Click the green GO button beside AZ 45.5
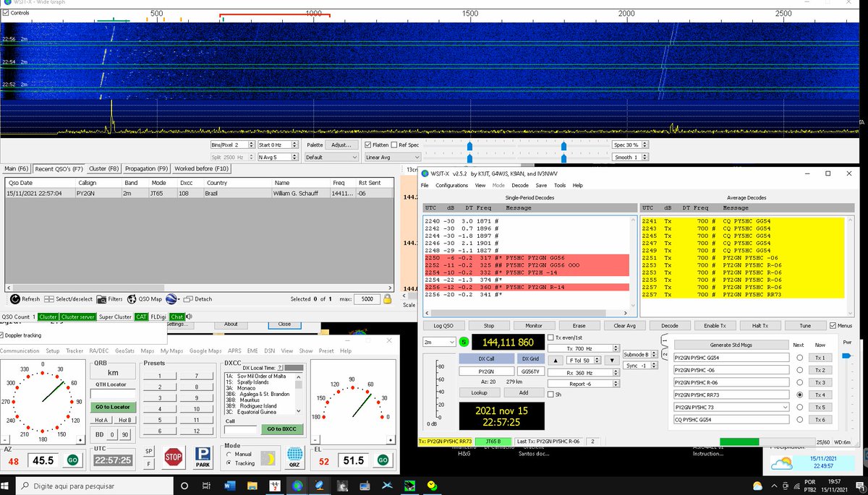 (x=72, y=460)
